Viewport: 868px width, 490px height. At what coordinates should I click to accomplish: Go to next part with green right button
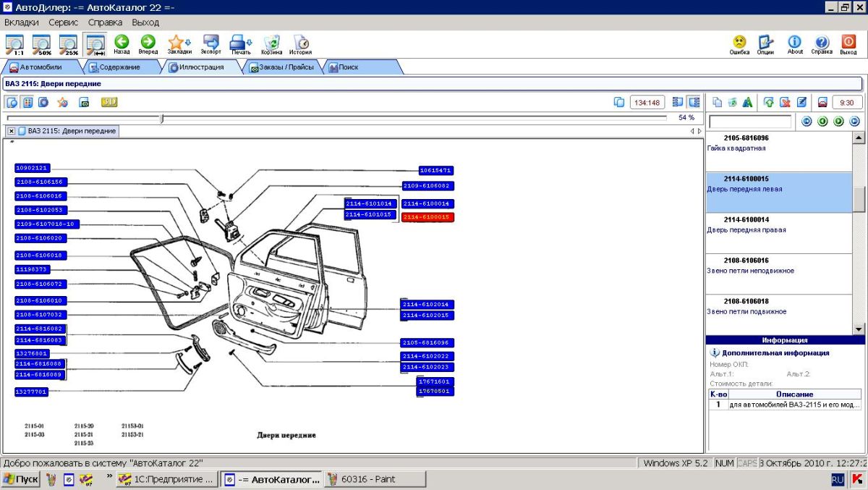coord(838,121)
